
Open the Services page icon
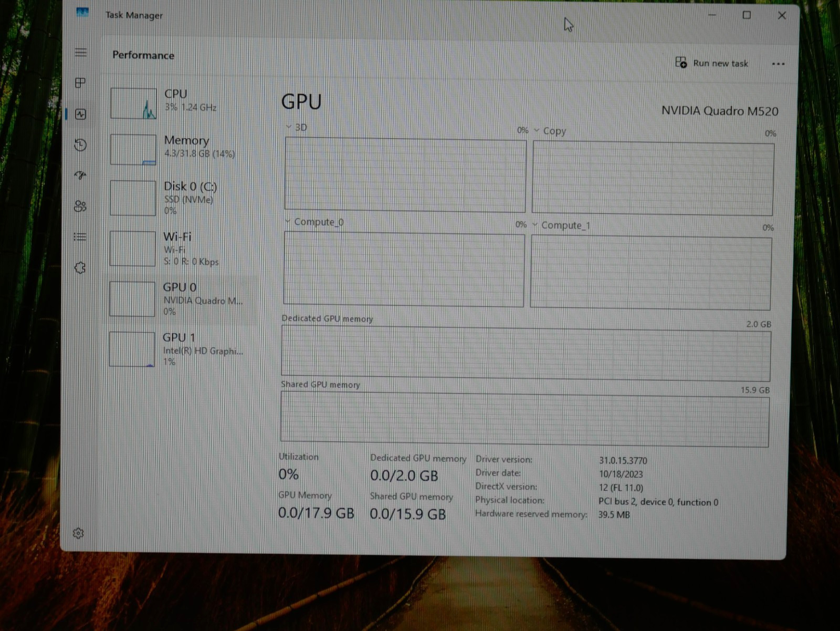tap(80, 268)
